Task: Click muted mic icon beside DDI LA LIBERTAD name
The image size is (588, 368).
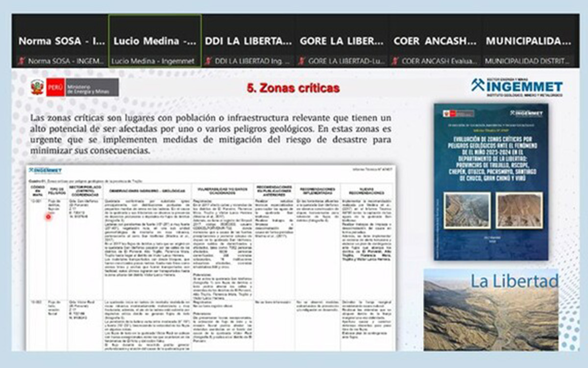Action: point(208,61)
